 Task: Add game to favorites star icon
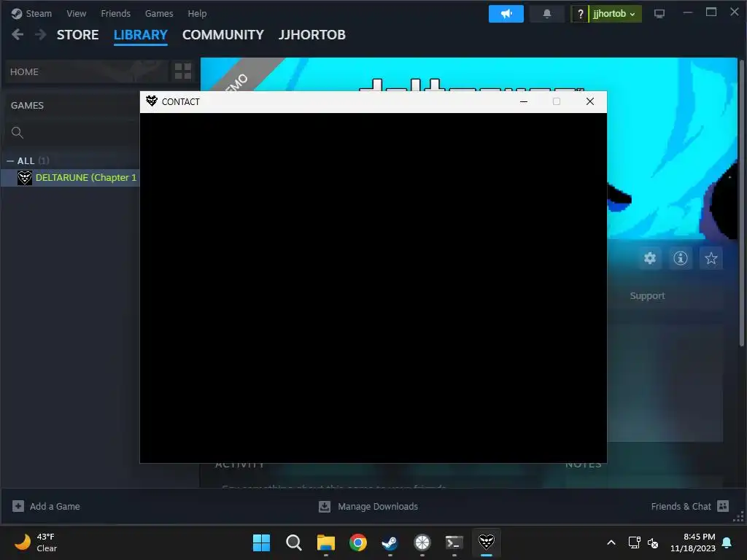click(711, 258)
